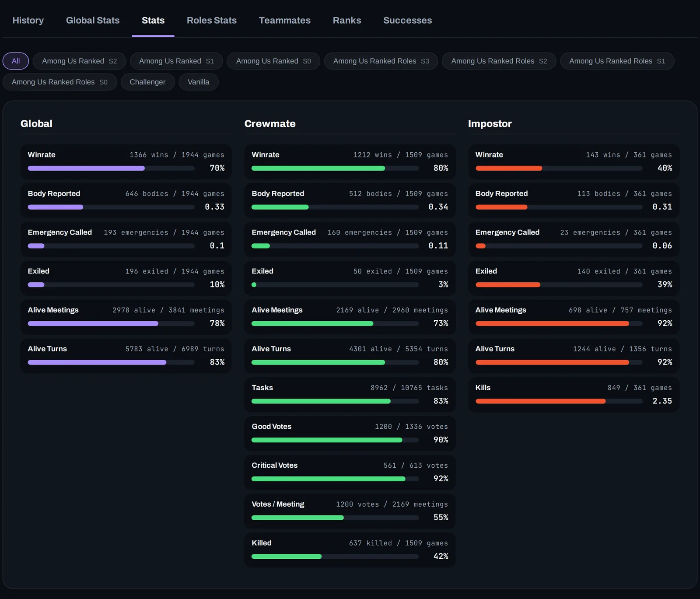Open the Roles Stats tab

[212, 21]
